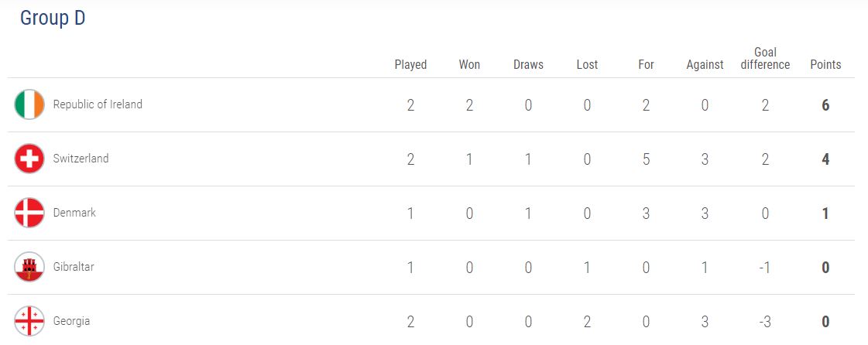The height and width of the screenshot is (345, 868).
Task: Click the Gibraltar flag icon
Action: 29,267
